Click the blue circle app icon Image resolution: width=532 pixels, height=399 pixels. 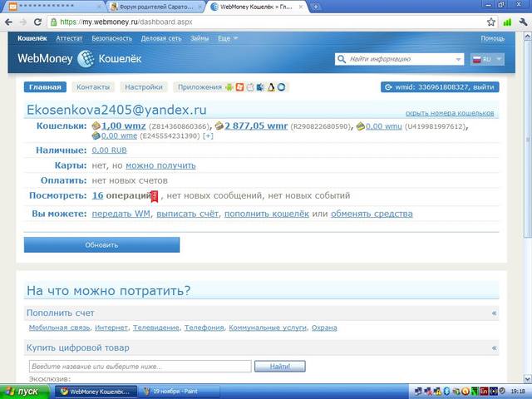pyautogui.click(x=281, y=87)
